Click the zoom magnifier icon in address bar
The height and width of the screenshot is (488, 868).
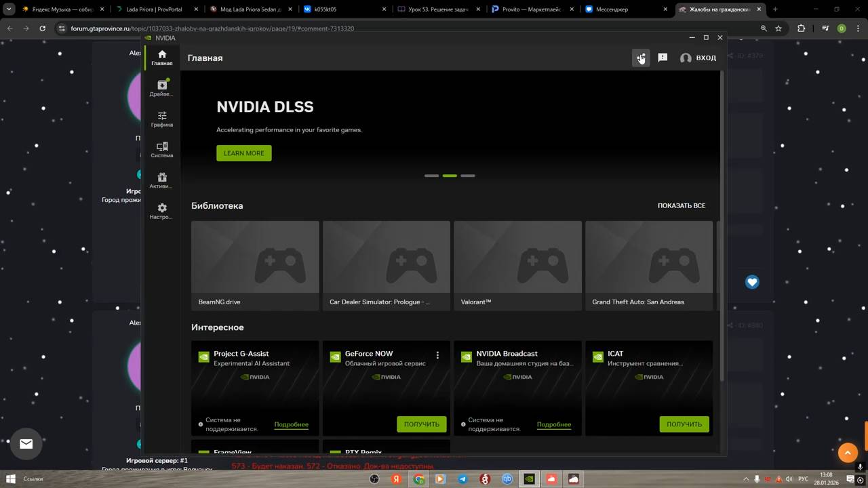point(764,28)
